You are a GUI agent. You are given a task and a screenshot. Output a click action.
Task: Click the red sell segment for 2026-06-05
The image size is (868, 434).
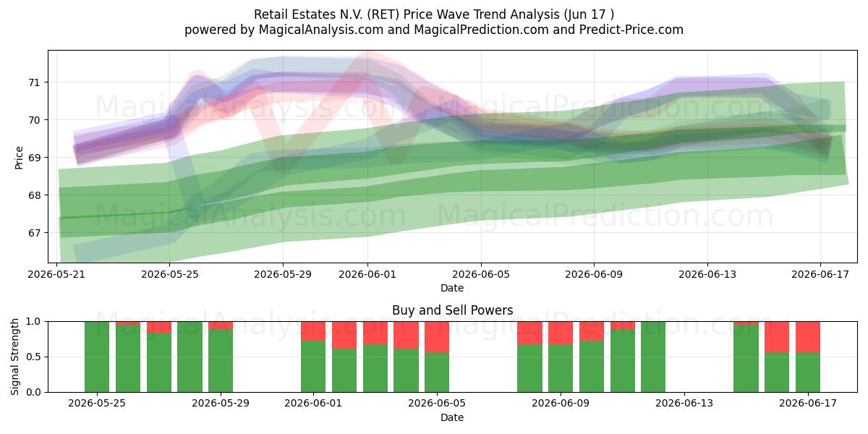pyautogui.click(x=437, y=337)
